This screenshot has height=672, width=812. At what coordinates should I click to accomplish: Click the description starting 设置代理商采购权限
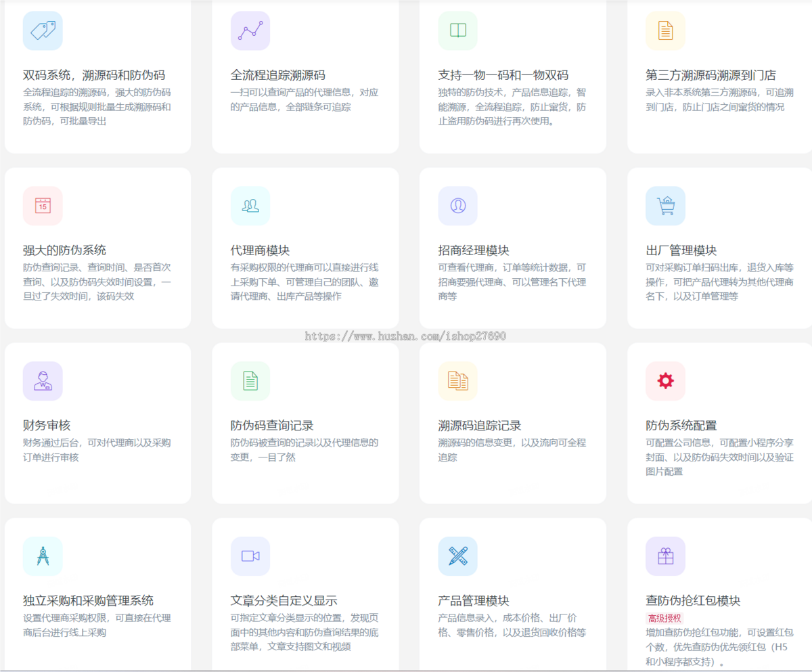97,625
